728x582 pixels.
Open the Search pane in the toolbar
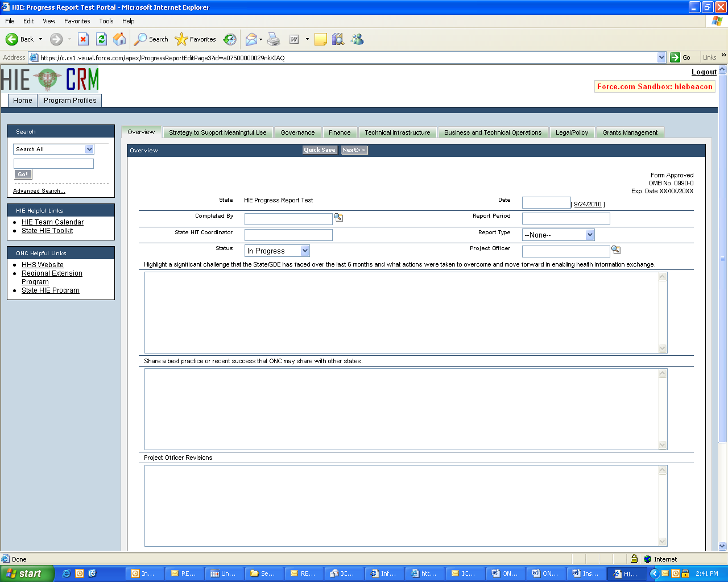151,39
